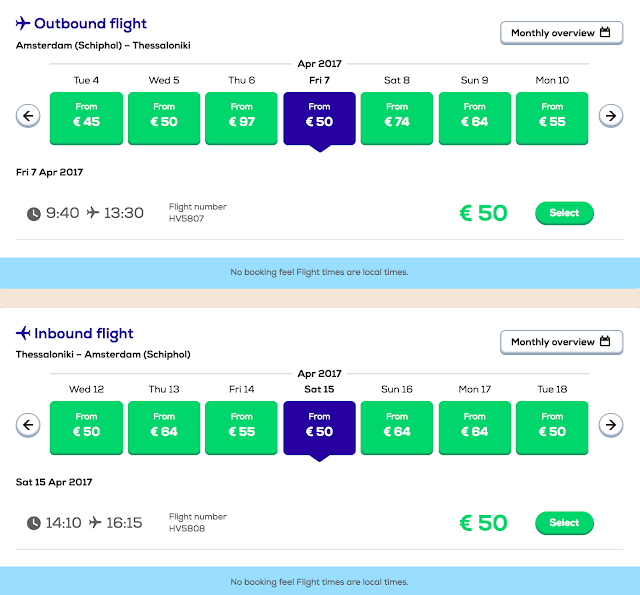
Task: Choose outbound Wed 5 fare
Action: (164, 118)
